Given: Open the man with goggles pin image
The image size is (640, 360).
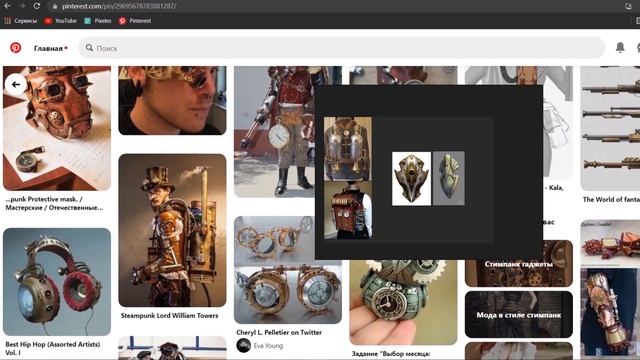Looking at the screenshot, I should (172, 100).
